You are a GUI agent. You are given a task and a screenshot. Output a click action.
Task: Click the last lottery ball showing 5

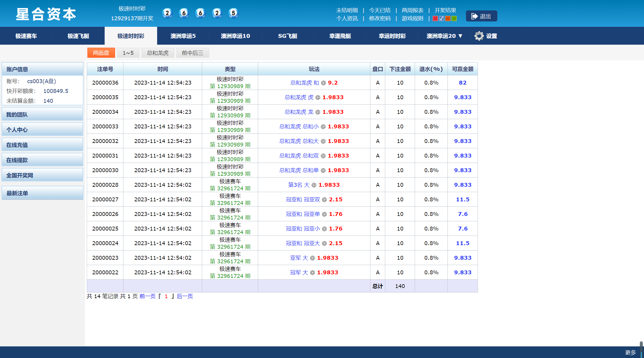[x=233, y=13]
